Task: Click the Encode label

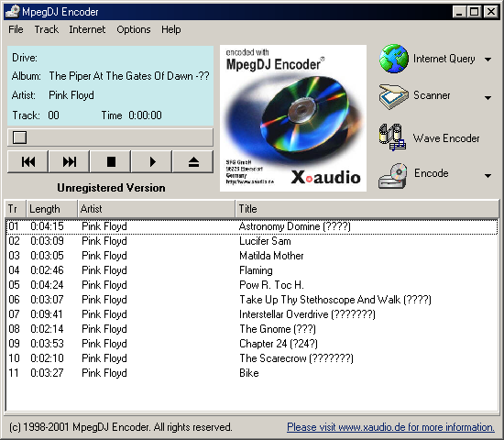Action: click(x=431, y=173)
